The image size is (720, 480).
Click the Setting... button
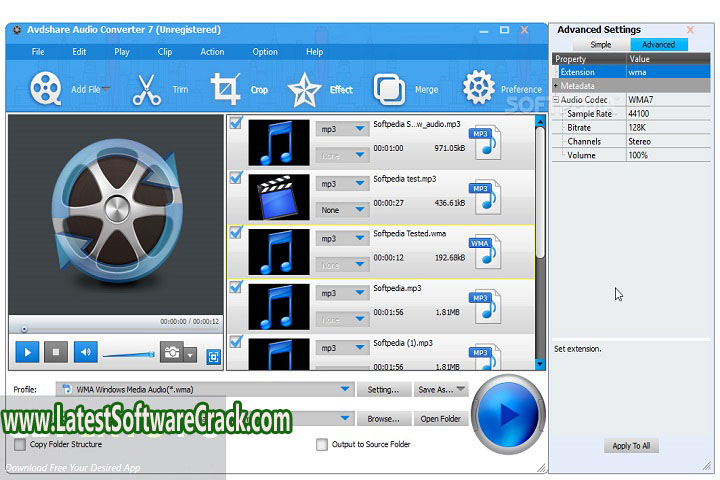click(383, 390)
